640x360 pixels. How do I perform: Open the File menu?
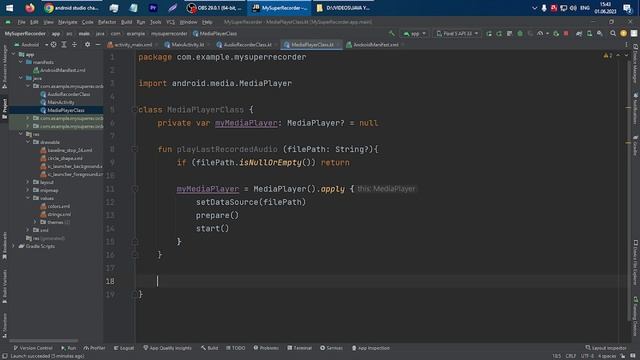[21, 22]
